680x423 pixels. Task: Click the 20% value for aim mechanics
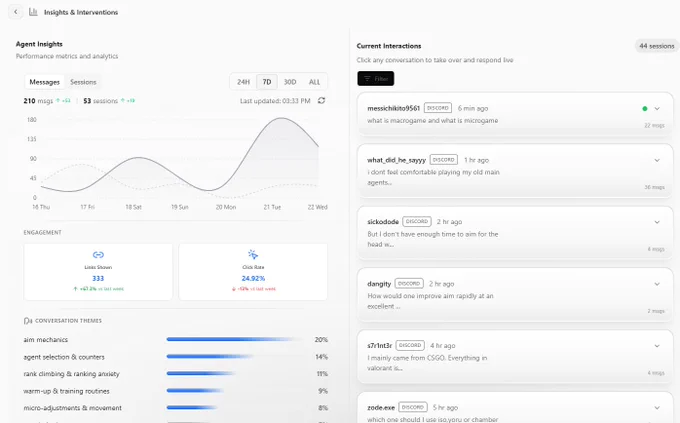point(321,340)
